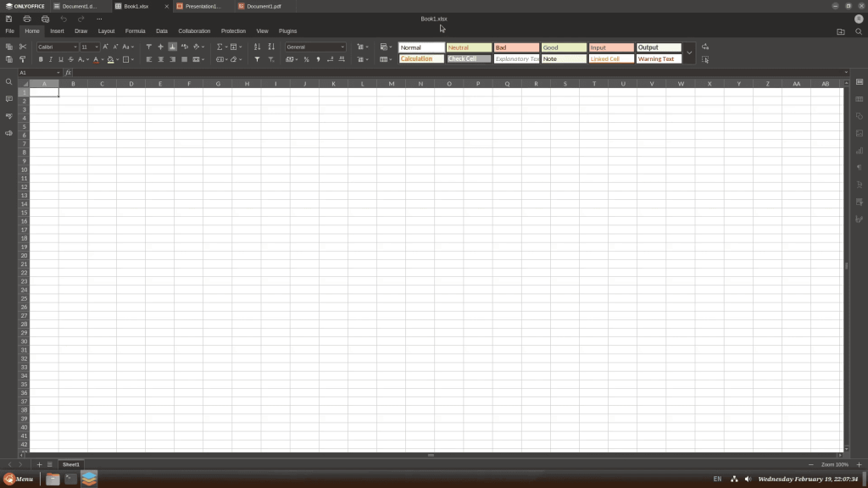Viewport: 868px width, 488px height.
Task: Toggle the filter on selected range
Action: pyautogui.click(x=257, y=59)
